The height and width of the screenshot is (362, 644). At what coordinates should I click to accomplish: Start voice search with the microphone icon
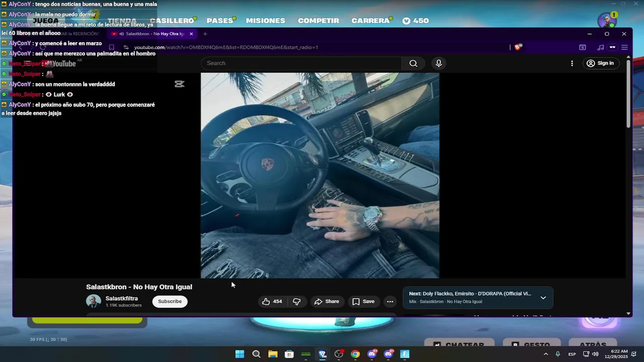pos(439,63)
